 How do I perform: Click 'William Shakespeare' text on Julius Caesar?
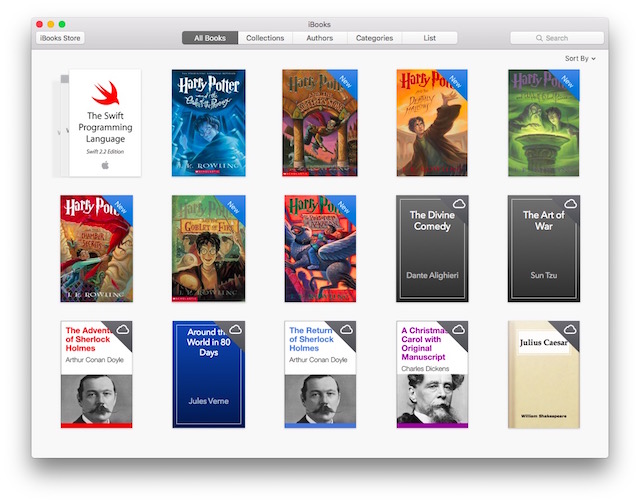[544, 416]
